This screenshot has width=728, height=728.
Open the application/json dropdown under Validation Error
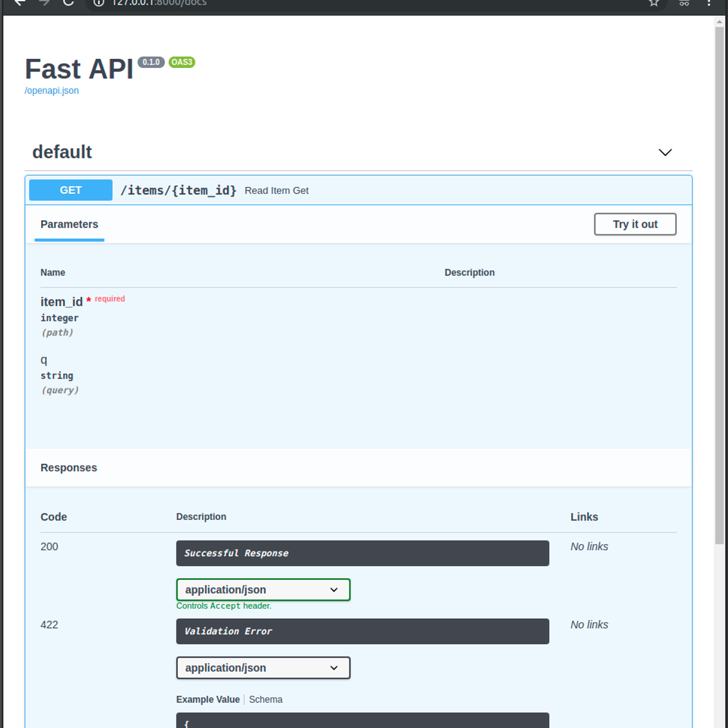pos(263,667)
